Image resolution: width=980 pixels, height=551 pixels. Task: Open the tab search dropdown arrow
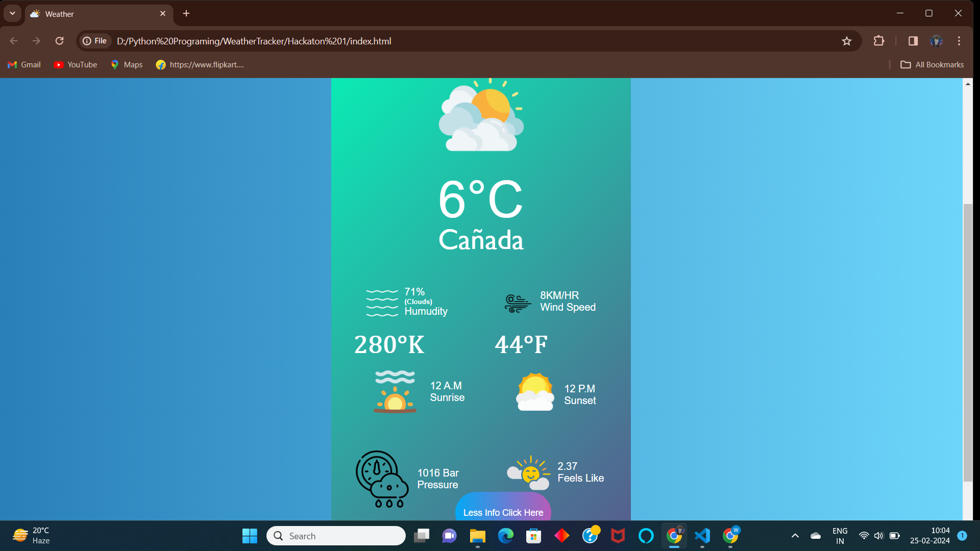(x=12, y=13)
